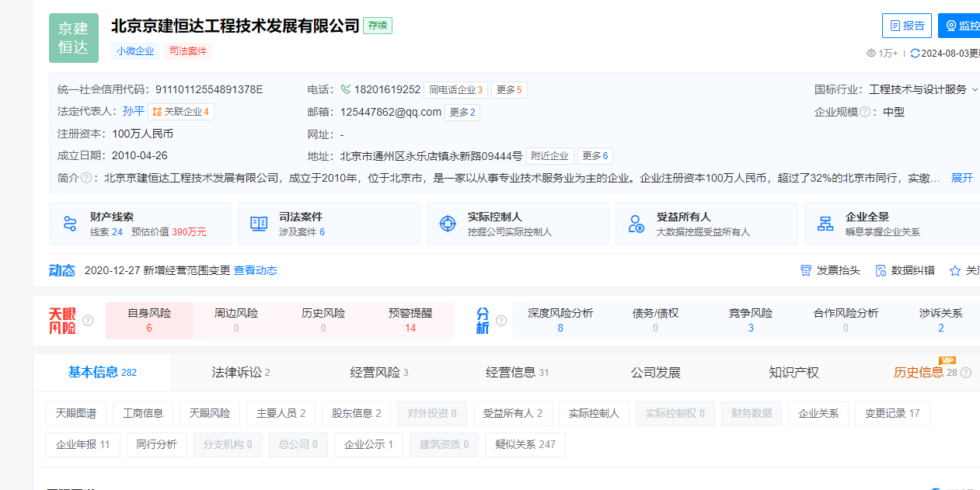Open legal representative 孙平 link
The height and width of the screenshot is (490, 980).
click(134, 111)
